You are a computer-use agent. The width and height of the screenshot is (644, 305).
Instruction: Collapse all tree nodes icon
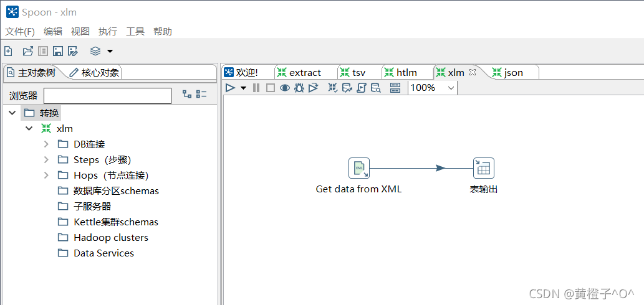point(201,94)
